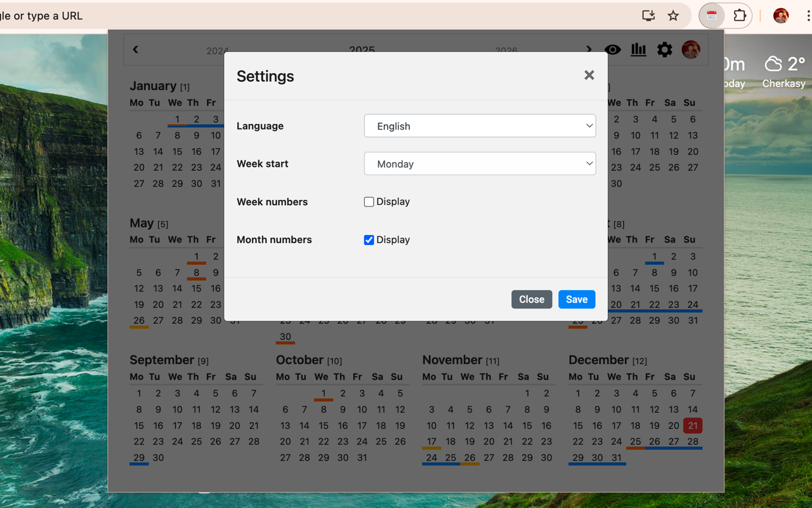
Task: Click the Save button
Action: pos(577,300)
